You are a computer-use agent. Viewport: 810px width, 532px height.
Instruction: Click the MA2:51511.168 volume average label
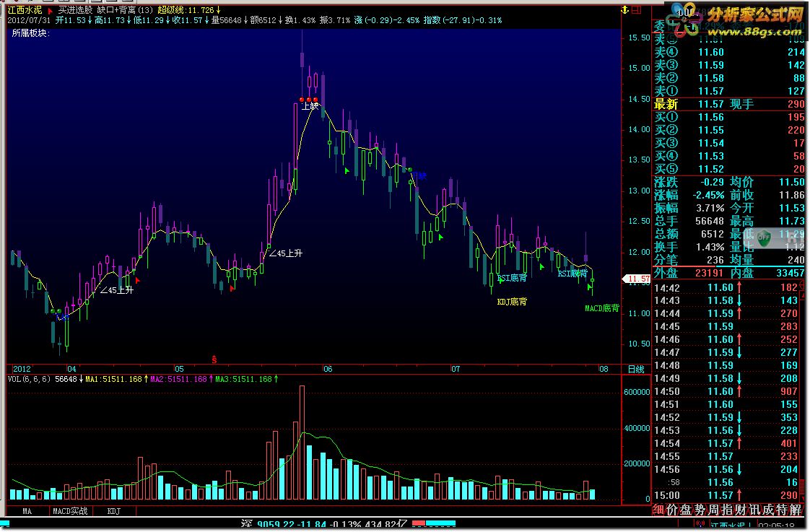181,379
